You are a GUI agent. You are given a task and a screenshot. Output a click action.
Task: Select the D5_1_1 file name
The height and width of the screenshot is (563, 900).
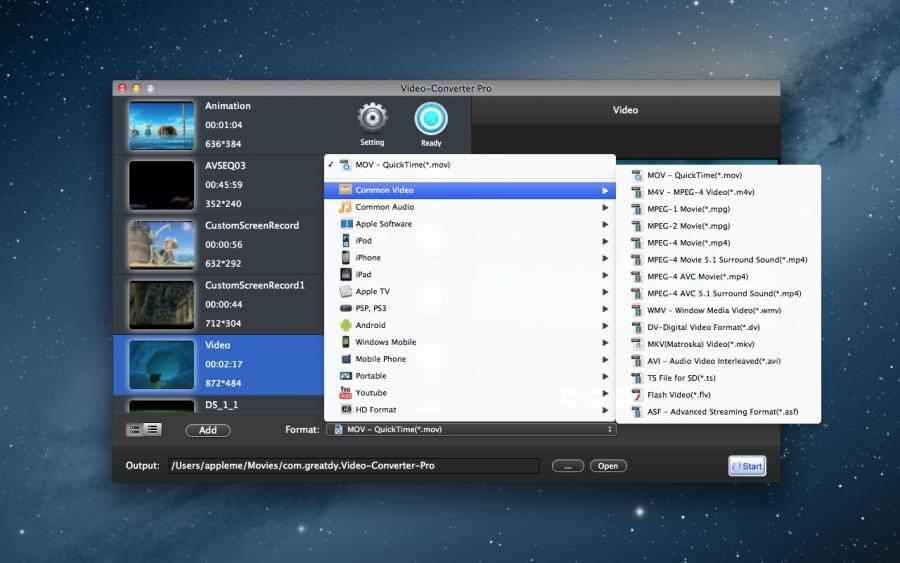click(222, 405)
